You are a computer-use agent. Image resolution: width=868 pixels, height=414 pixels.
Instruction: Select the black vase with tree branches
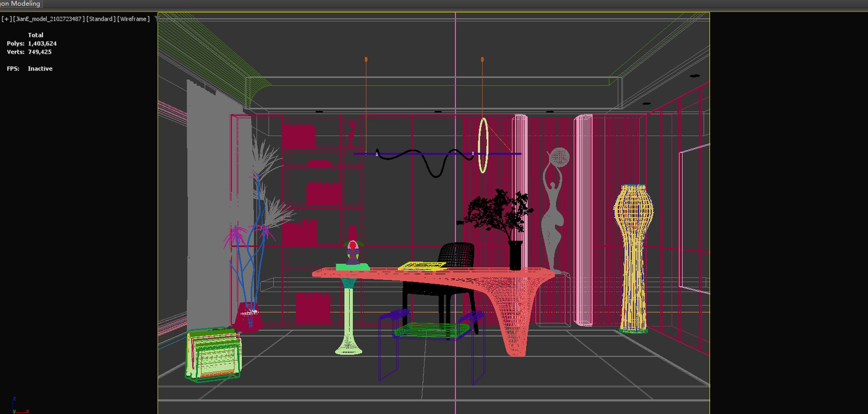[515, 255]
